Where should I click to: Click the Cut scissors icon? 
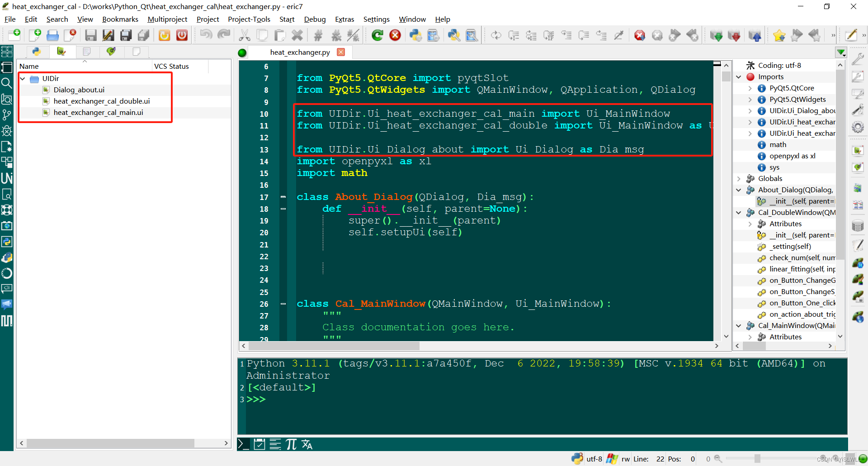[245, 35]
